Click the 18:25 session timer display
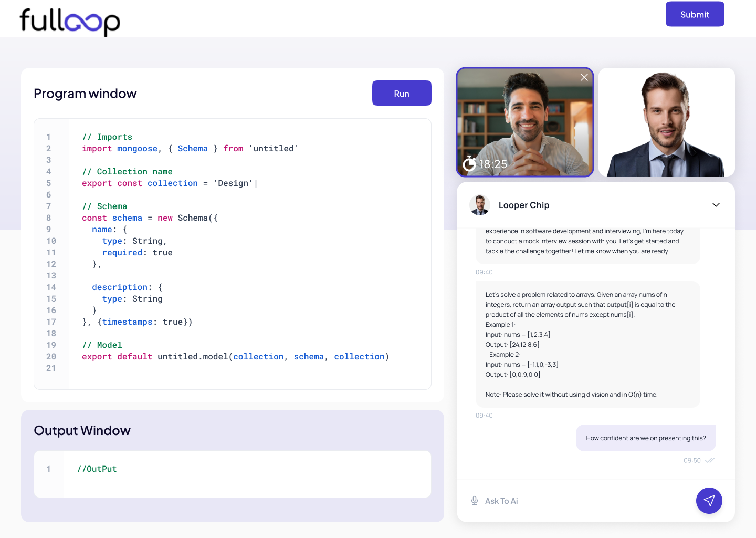This screenshot has width=756, height=538. (492, 163)
